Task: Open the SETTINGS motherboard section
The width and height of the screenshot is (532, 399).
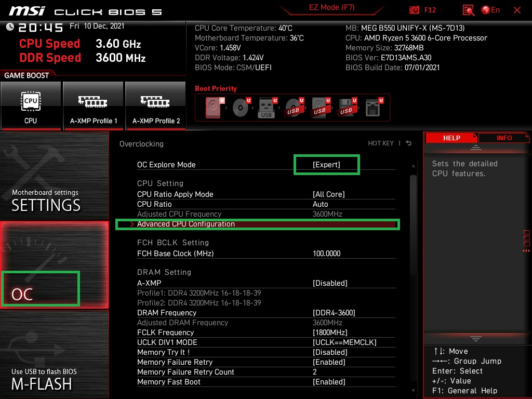Action: [54, 176]
